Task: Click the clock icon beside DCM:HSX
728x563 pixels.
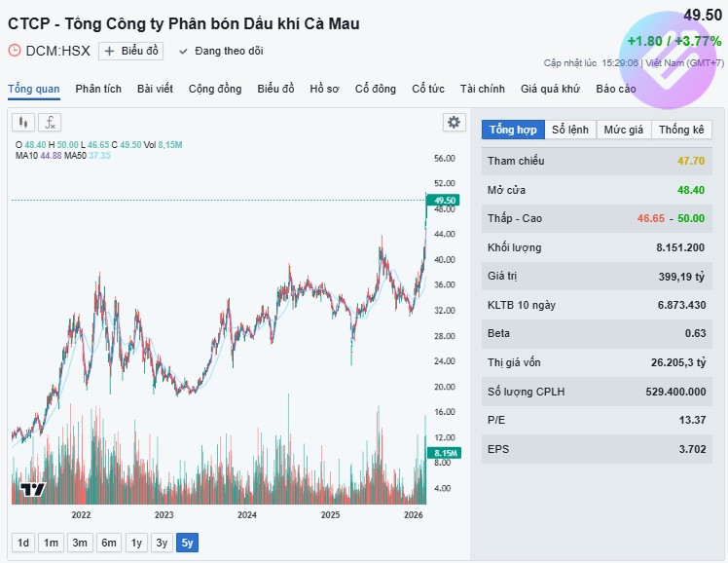Action: pyautogui.click(x=15, y=51)
